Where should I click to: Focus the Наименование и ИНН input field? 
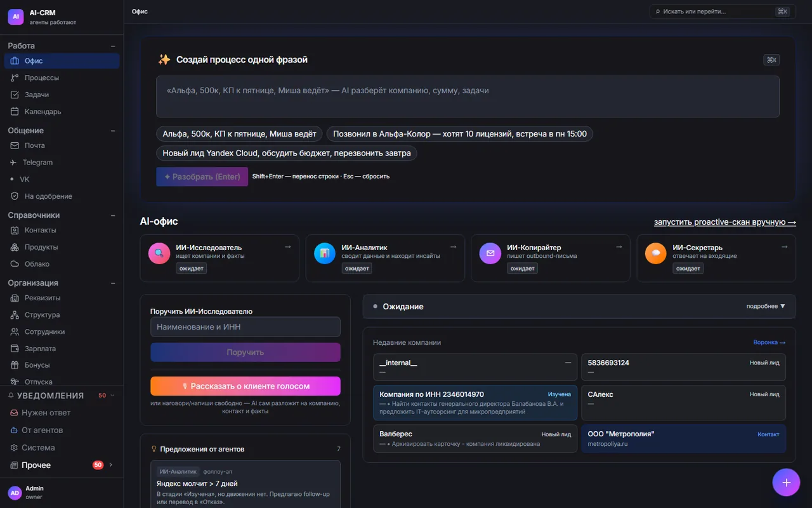[x=246, y=327]
